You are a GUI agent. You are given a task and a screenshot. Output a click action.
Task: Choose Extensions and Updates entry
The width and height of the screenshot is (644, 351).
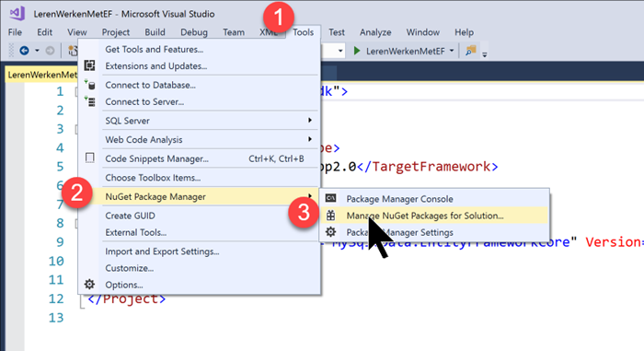(200, 65)
